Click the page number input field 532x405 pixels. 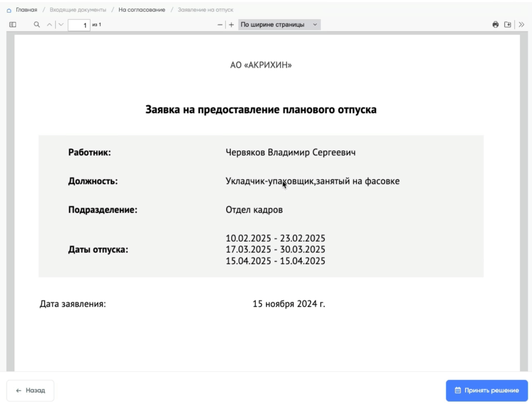click(x=79, y=25)
